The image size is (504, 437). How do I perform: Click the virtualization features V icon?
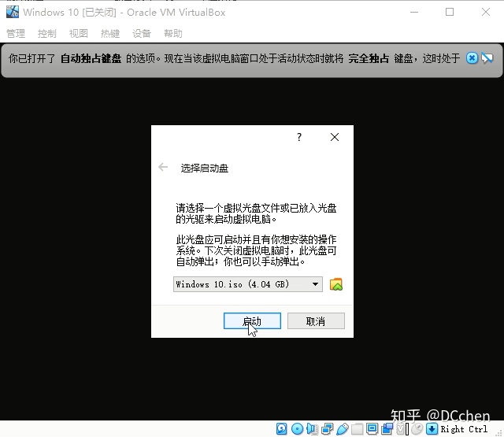[x=401, y=428]
